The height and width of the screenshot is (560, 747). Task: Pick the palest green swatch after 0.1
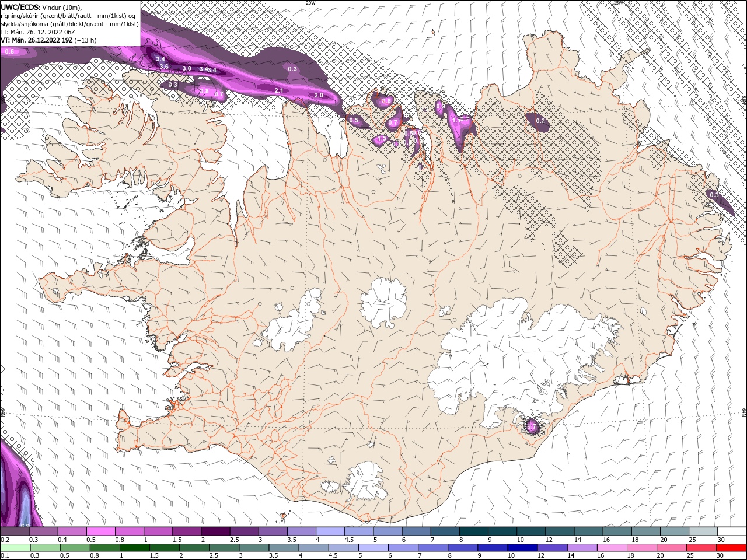tap(15, 547)
